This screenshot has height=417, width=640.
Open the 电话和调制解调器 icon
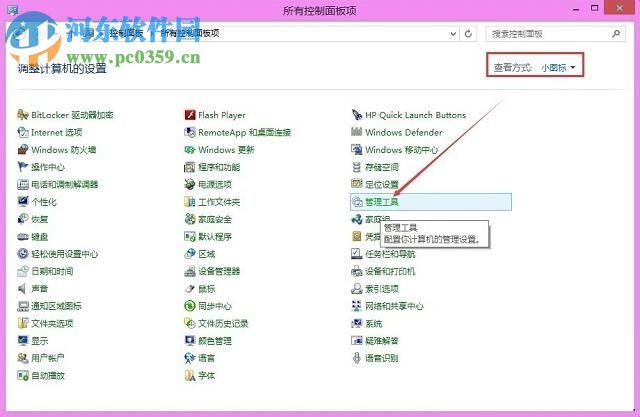[x=22, y=184]
